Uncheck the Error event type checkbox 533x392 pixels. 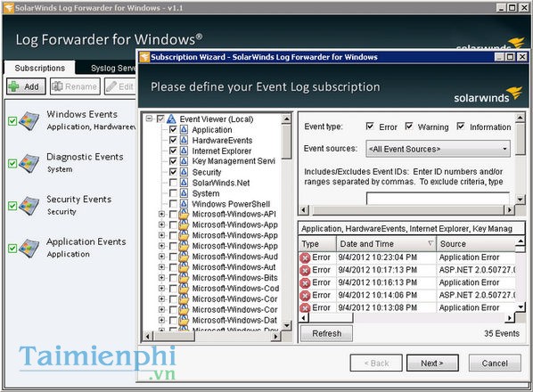point(370,127)
